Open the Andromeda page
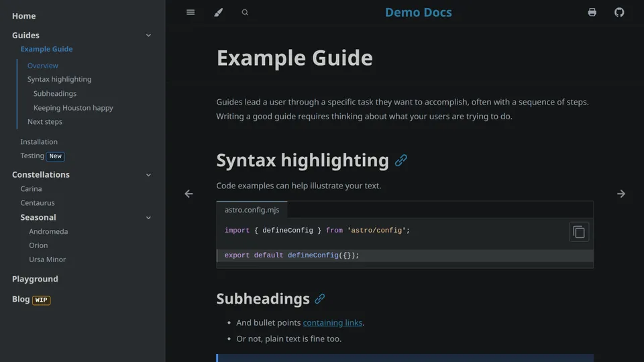This screenshot has width=644, height=362. point(48,231)
